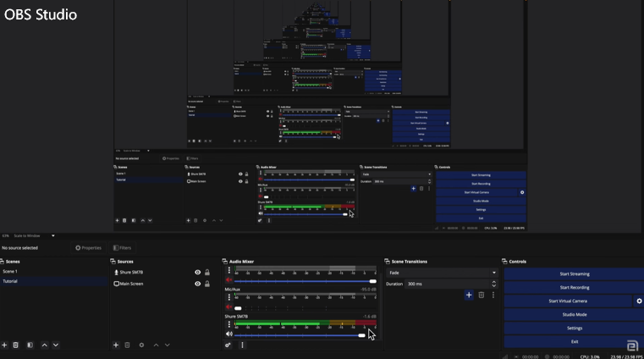
Task: Open the Fade transition dropdown
Action: (x=442, y=273)
